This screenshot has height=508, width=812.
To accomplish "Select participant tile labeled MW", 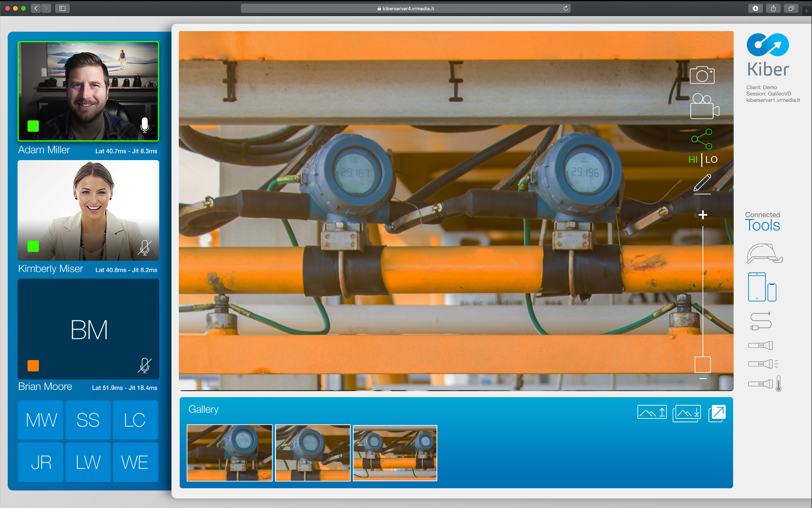I will [40, 420].
